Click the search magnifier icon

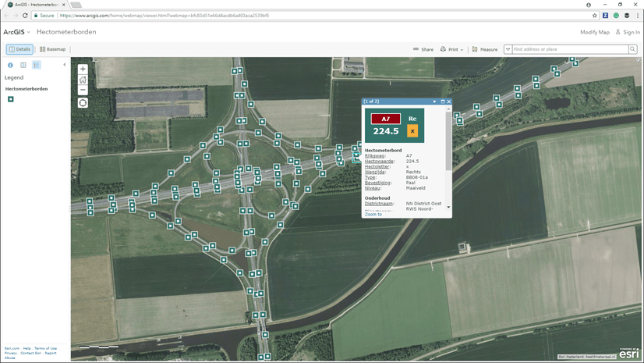click(x=632, y=49)
